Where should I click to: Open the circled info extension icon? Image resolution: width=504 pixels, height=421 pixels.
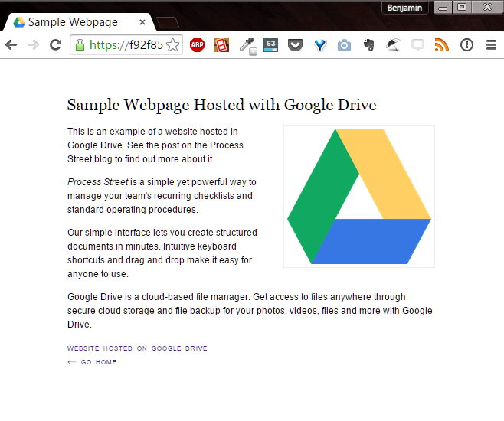tap(466, 45)
